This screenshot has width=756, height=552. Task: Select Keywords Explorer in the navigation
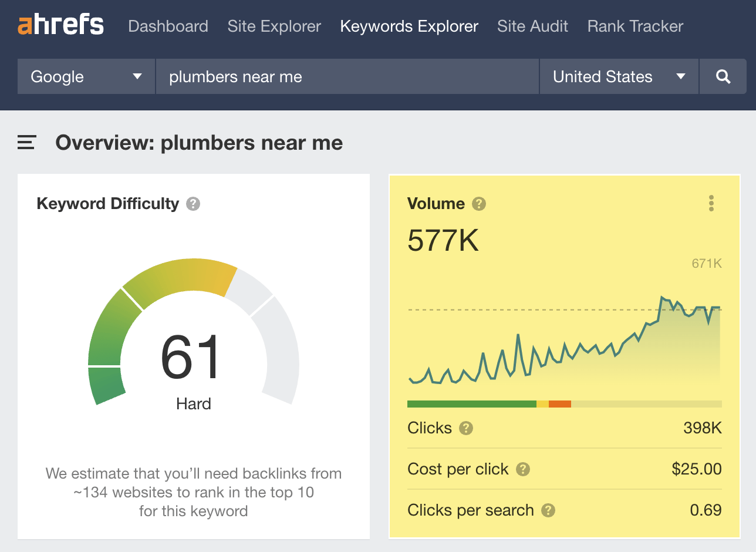pos(409,26)
